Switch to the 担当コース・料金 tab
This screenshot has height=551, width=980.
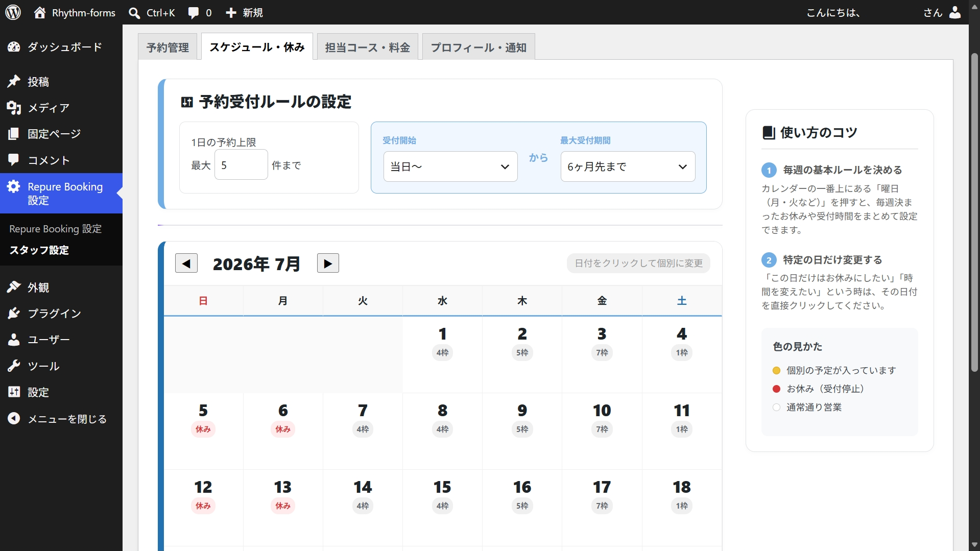pos(368,47)
